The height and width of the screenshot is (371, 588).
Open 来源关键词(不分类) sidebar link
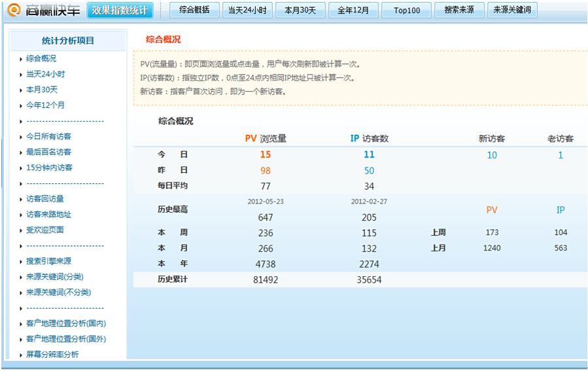click(x=58, y=292)
